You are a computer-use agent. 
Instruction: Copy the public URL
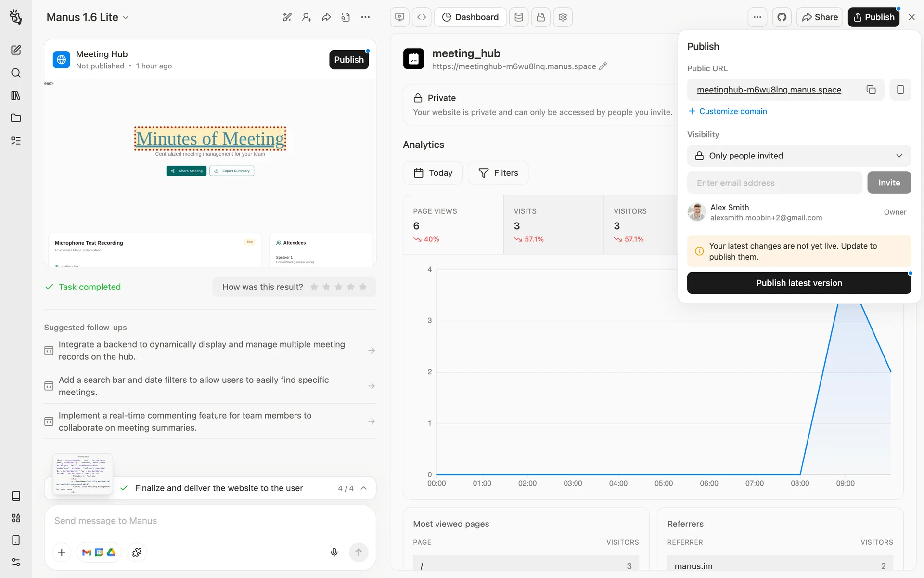coord(871,90)
